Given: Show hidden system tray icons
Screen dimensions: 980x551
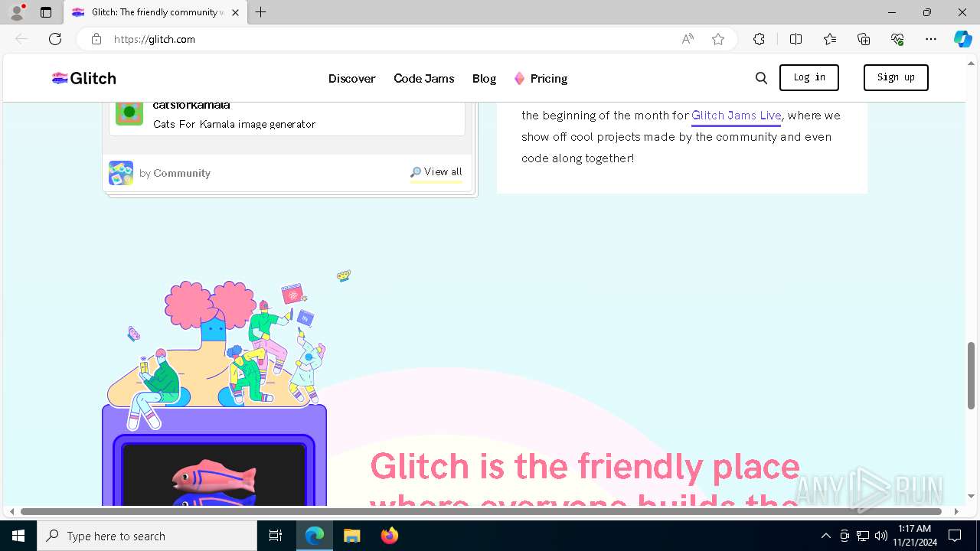Looking at the screenshot, I should pyautogui.click(x=825, y=536).
